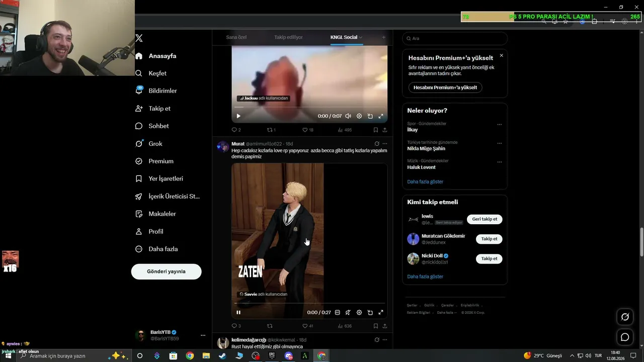
Task: Repost Murat's post
Action: click(270, 326)
